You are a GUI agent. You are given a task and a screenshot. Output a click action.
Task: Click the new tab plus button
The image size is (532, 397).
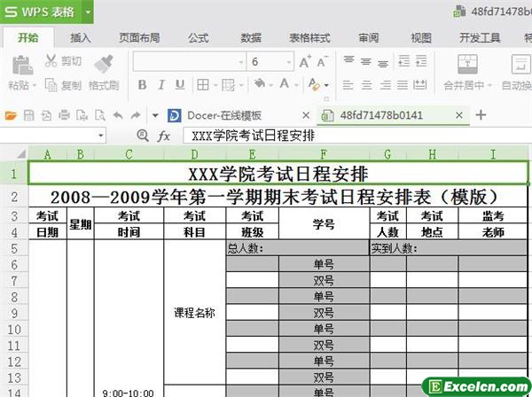tap(481, 115)
